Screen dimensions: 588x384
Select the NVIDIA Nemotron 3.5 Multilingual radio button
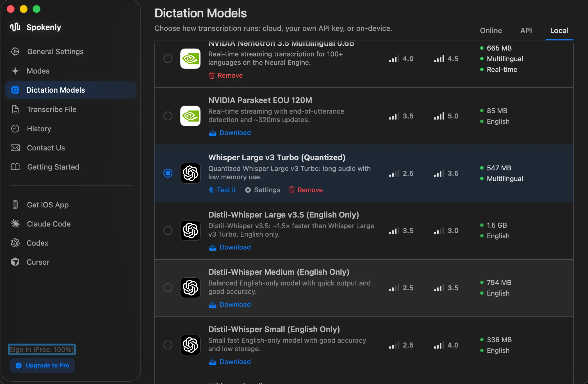pyautogui.click(x=168, y=59)
